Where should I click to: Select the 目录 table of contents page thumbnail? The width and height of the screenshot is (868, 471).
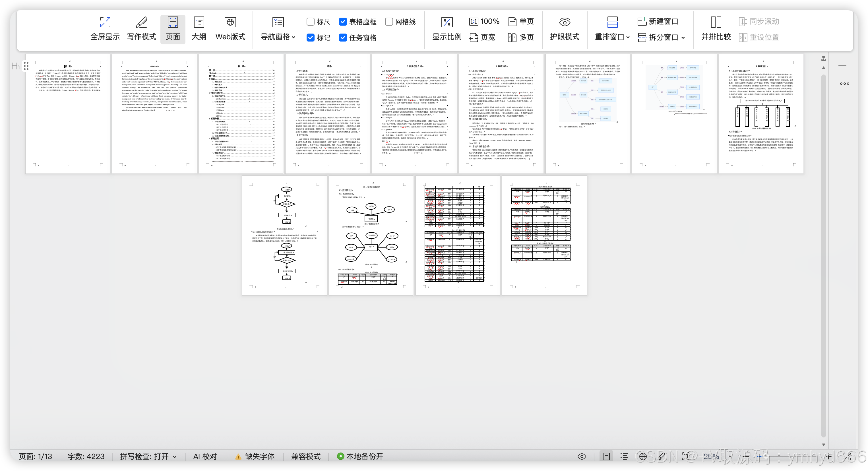coord(241,113)
